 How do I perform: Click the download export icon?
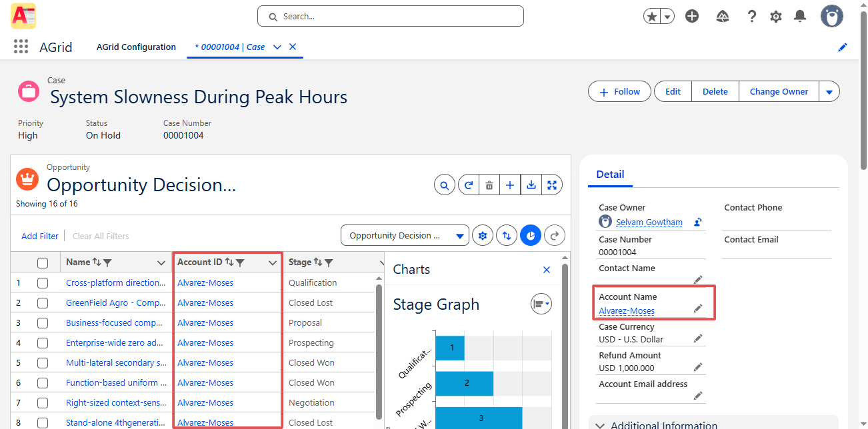(531, 185)
